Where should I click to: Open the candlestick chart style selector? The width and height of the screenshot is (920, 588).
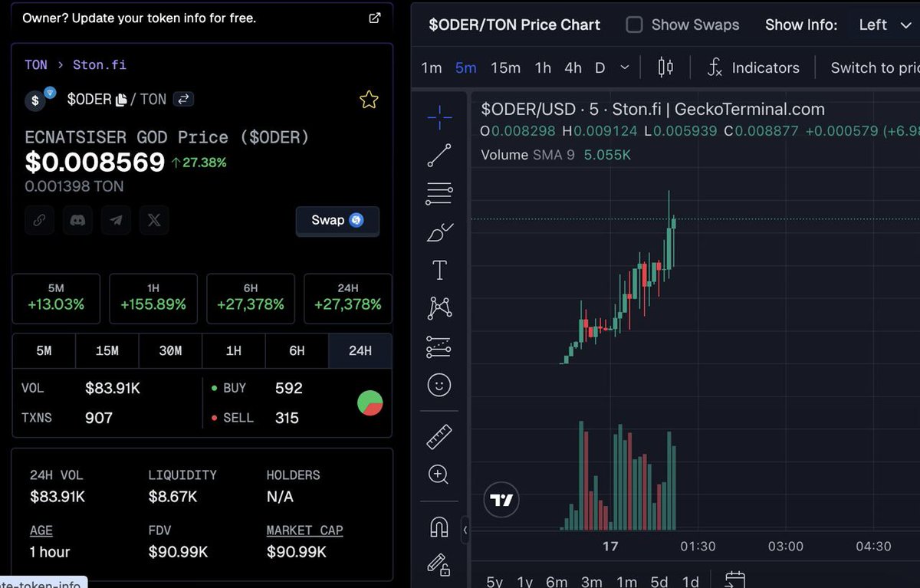665,67
